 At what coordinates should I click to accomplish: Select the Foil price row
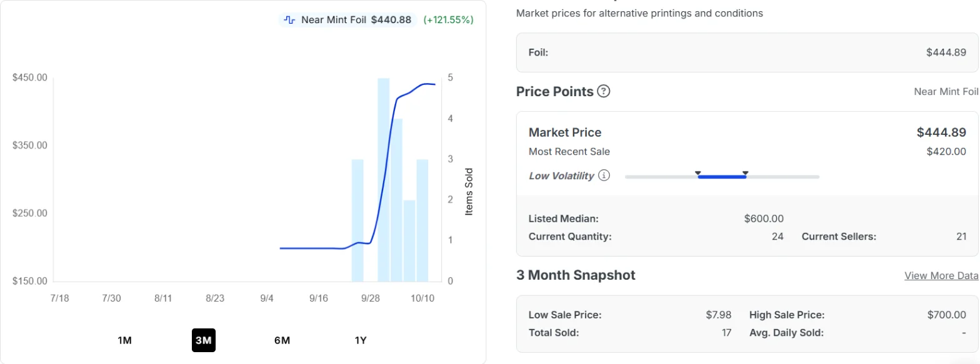(747, 52)
